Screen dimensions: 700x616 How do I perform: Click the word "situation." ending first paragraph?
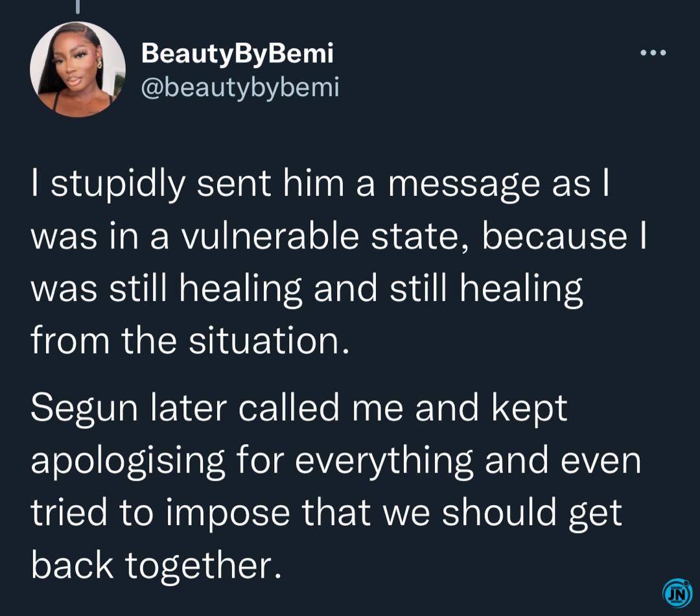point(269,341)
